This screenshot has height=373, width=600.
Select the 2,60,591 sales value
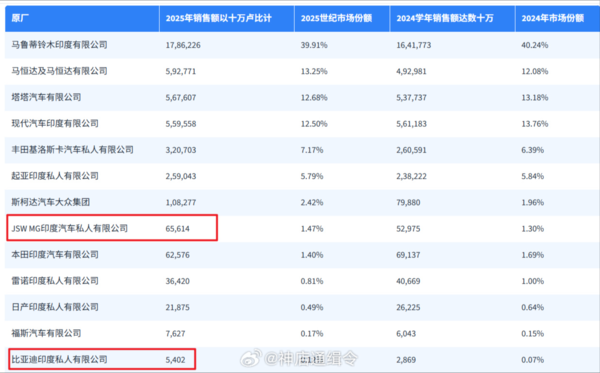click(411, 150)
